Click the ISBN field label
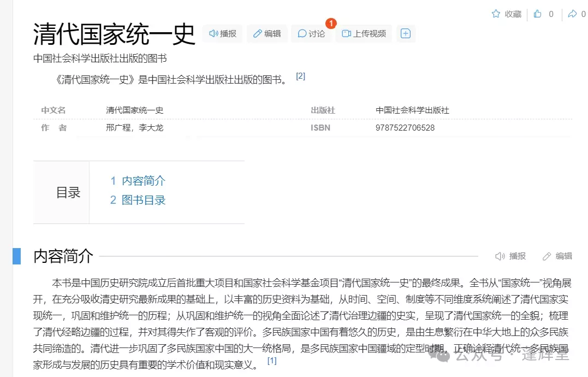The height and width of the screenshot is (377, 588). tap(320, 128)
